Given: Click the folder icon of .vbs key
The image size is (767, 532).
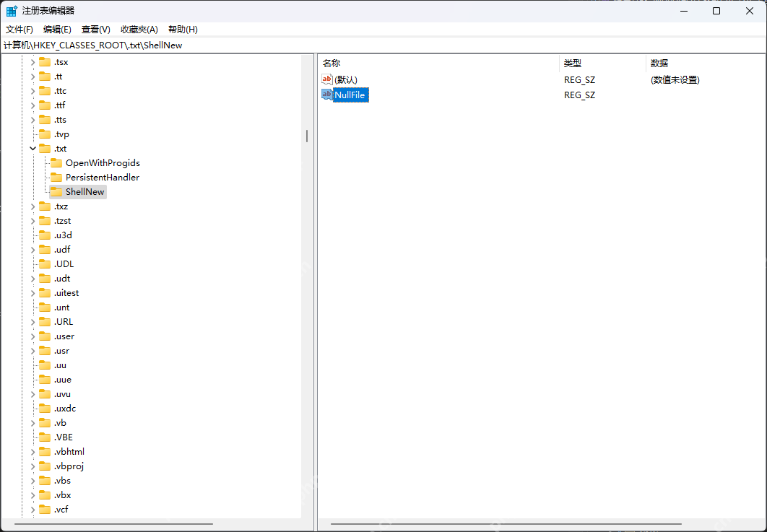Looking at the screenshot, I should [x=45, y=481].
